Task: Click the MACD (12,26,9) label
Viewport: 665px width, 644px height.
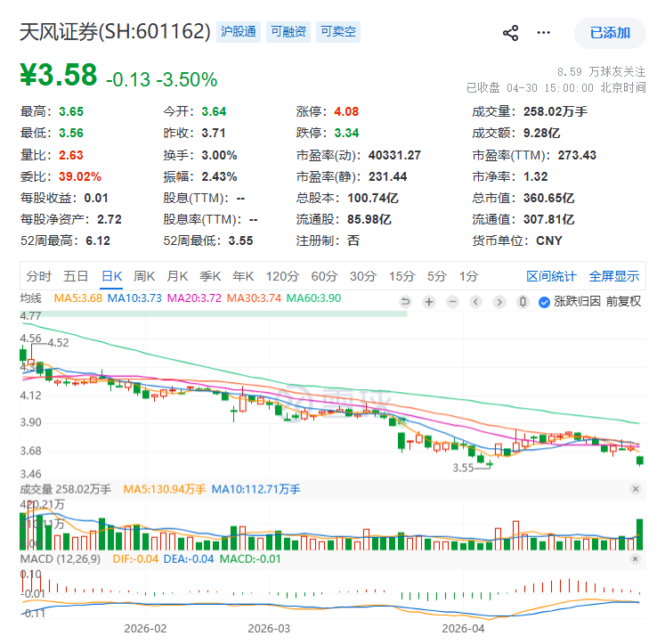Action: pyautogui.click(x=61, y=559)
